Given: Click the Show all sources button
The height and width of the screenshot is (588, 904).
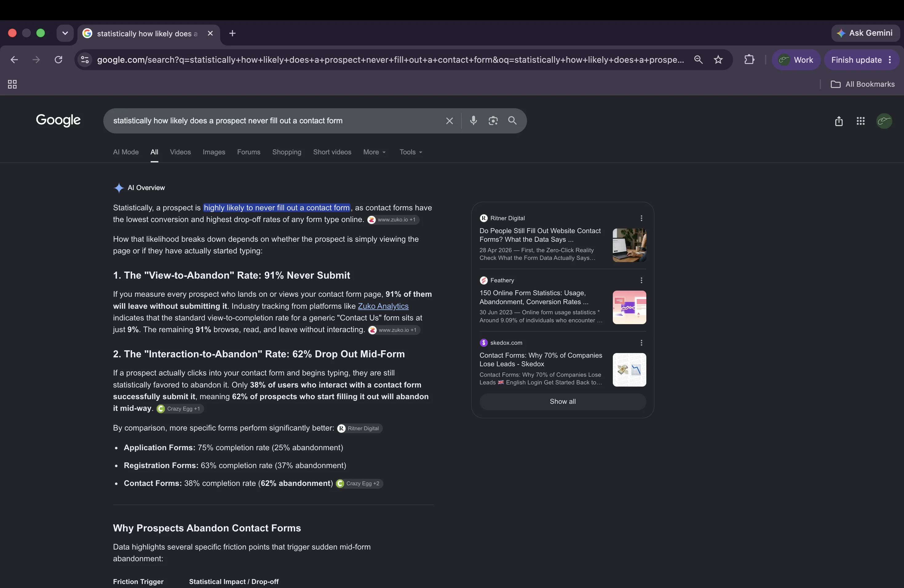Looking at the screenshot, I should [562, 402].
